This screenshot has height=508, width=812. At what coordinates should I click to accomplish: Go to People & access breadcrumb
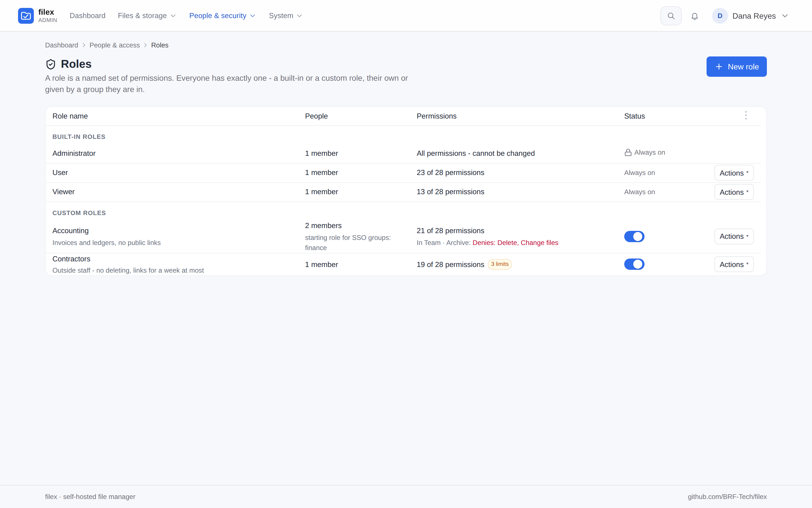click(115, 45)
